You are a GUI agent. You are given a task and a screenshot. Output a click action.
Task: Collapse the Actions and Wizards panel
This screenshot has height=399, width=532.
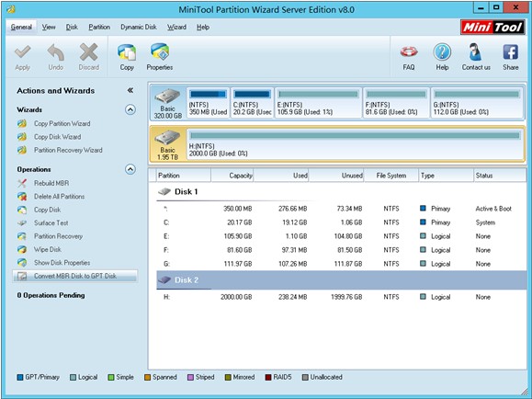pyautogui.click(x=130, y=90)
